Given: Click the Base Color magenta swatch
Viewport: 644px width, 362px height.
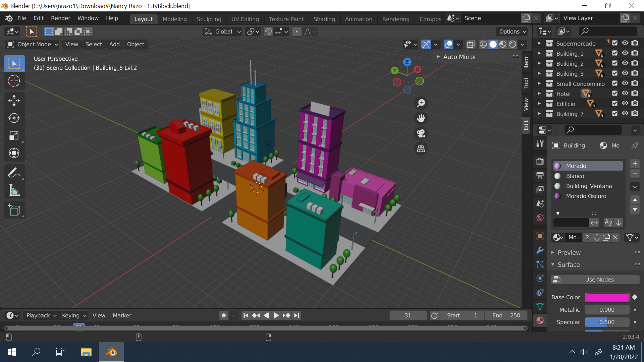Looking at the screenshot, I should click(607, 297).
